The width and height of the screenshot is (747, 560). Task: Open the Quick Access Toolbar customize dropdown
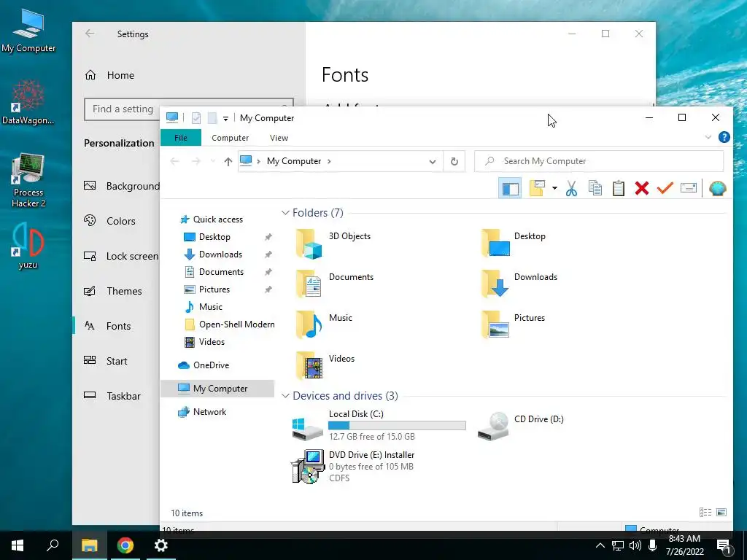pyautogui.click(x=226, y=119)
